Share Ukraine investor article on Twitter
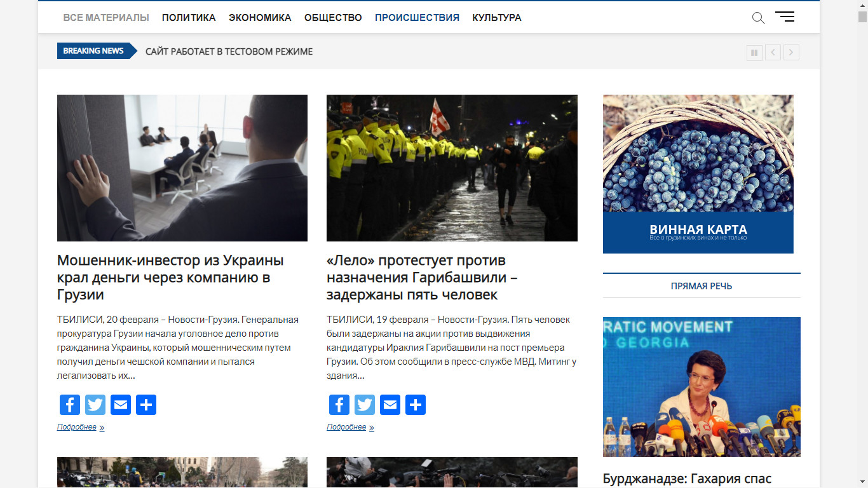Image resolution: width=868 pixels, height=488 pixels. click(95, 405)
